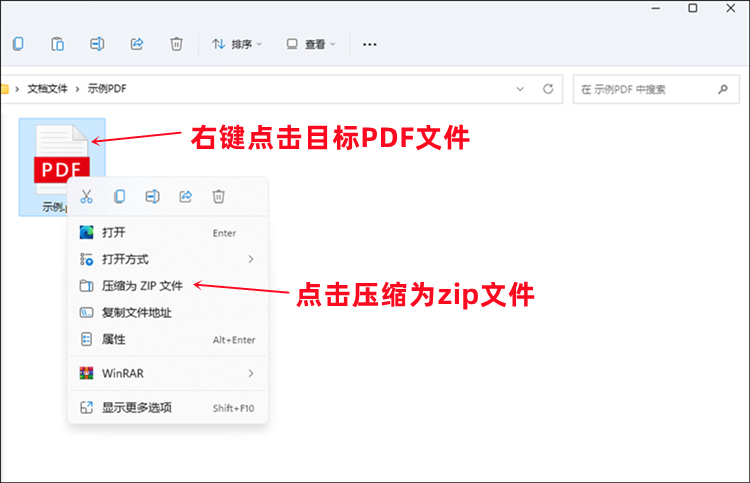Click the 在 示例PDF 中搜索 search field
The height and width of the screenshot is (483, 750).
[656, 89]
